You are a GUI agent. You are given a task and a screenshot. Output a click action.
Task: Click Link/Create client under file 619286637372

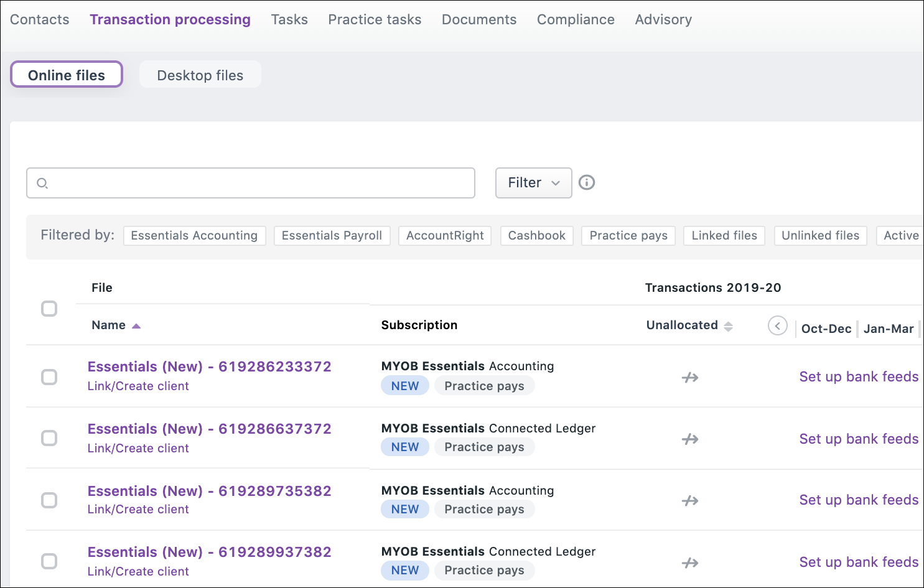tap(138, 448)
